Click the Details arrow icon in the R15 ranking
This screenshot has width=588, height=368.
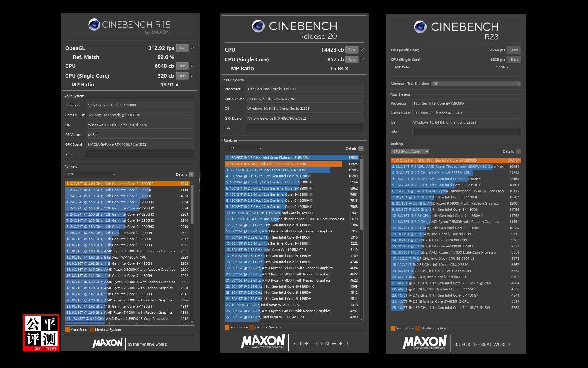click(x=191, y=174)
